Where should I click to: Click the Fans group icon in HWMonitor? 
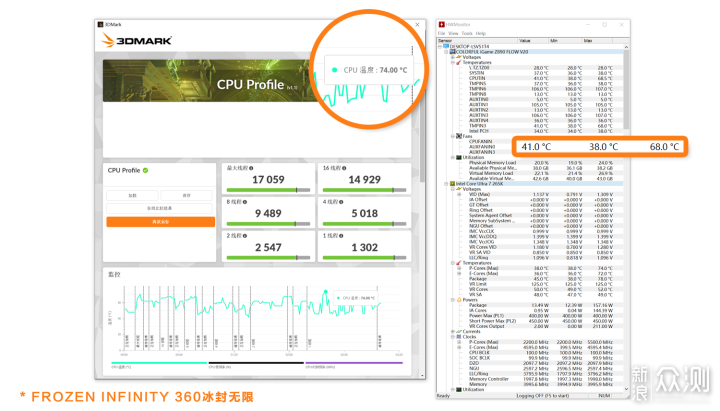coord(459,136)
